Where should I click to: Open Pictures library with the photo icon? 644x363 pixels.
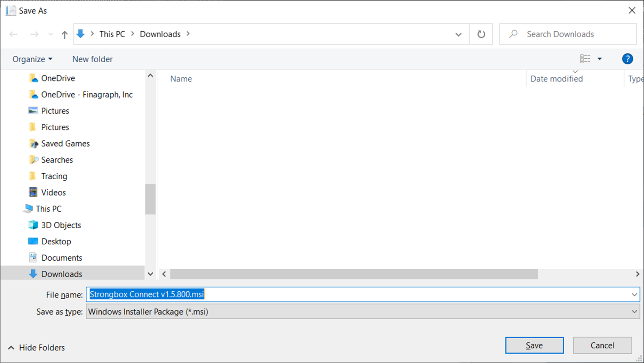tap(55, 111)
